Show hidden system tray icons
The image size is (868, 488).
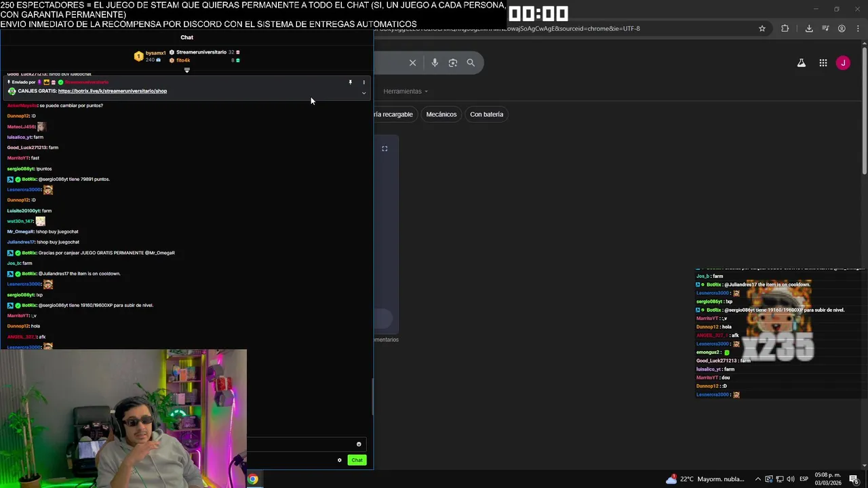pos(758,479)
